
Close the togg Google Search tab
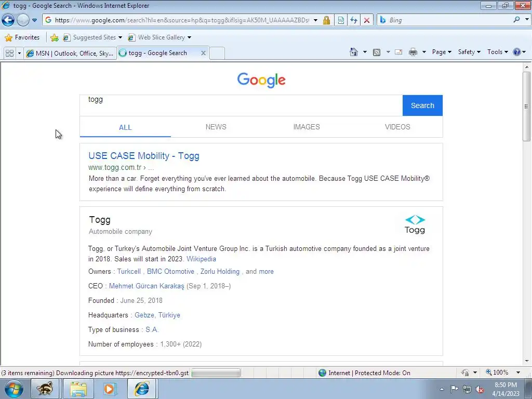point(203,53)
